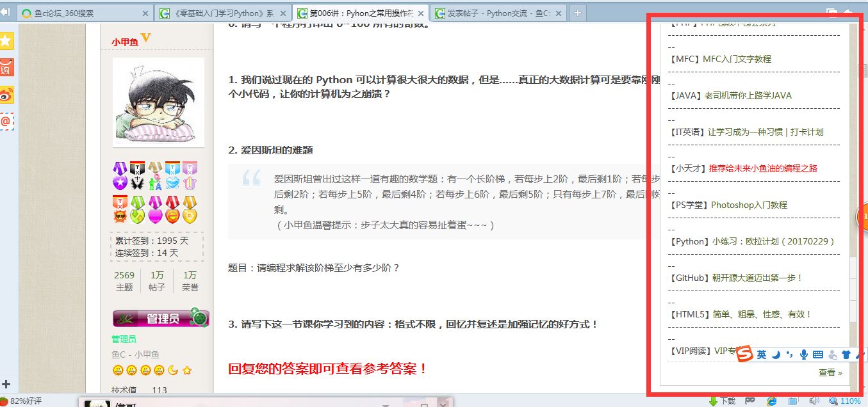The width and height of the screenshot is (868, 407).
Task: Toggle Sogou moon half-width mode
Action: 775,355
